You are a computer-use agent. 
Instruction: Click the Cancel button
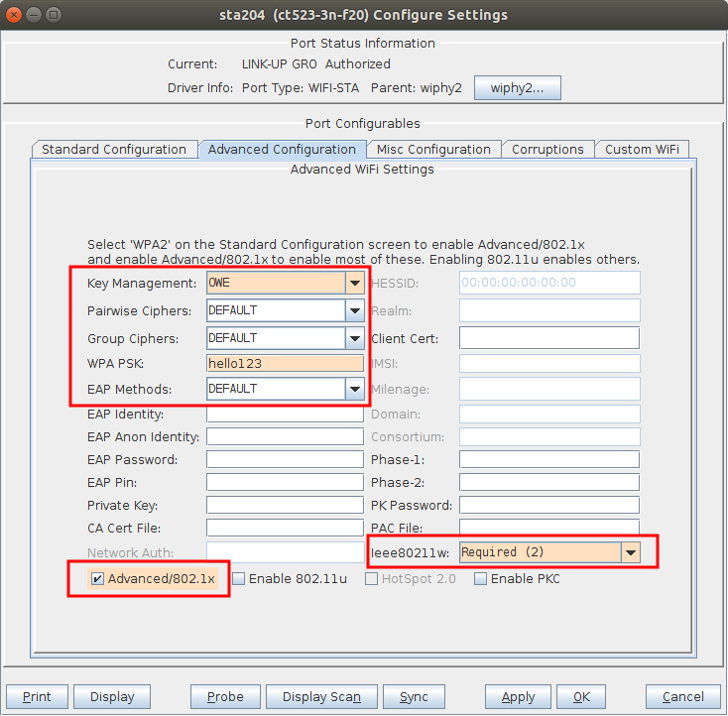[683, 696]
